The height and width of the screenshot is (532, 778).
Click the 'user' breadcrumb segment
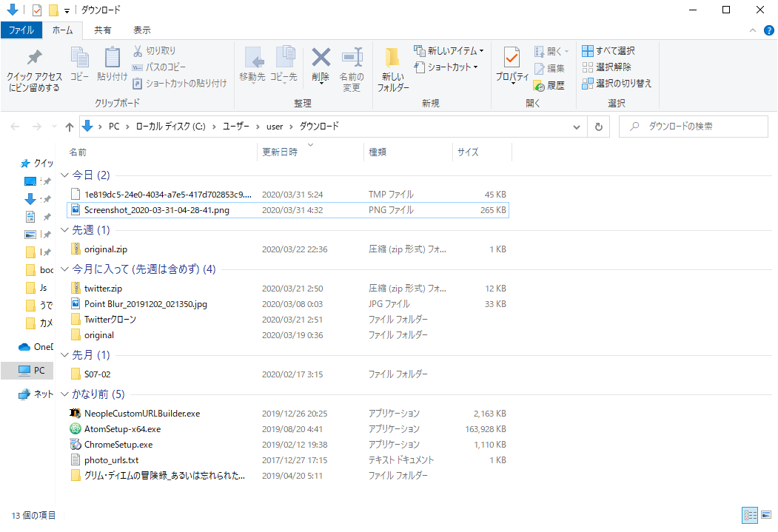(x=275, y=127)
